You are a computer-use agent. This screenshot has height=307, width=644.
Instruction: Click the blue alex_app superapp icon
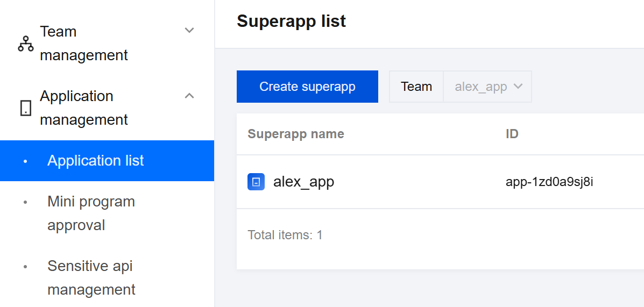(x=256, y=182)
